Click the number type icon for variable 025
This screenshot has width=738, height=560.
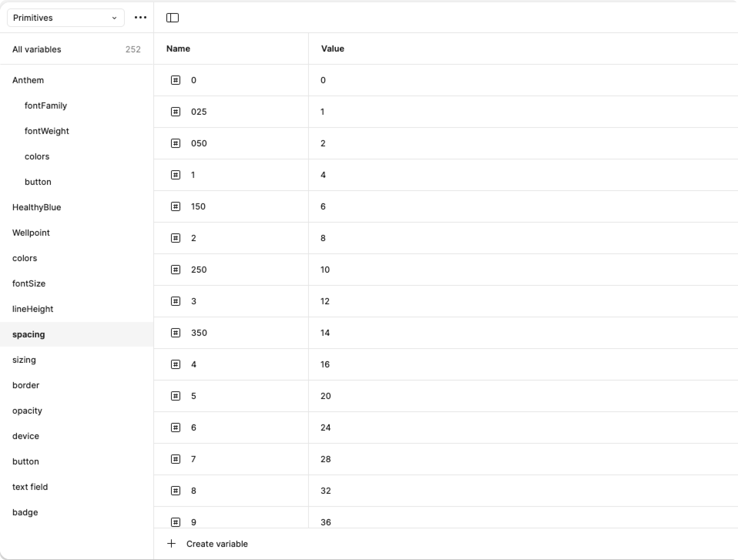pos(175,112)
